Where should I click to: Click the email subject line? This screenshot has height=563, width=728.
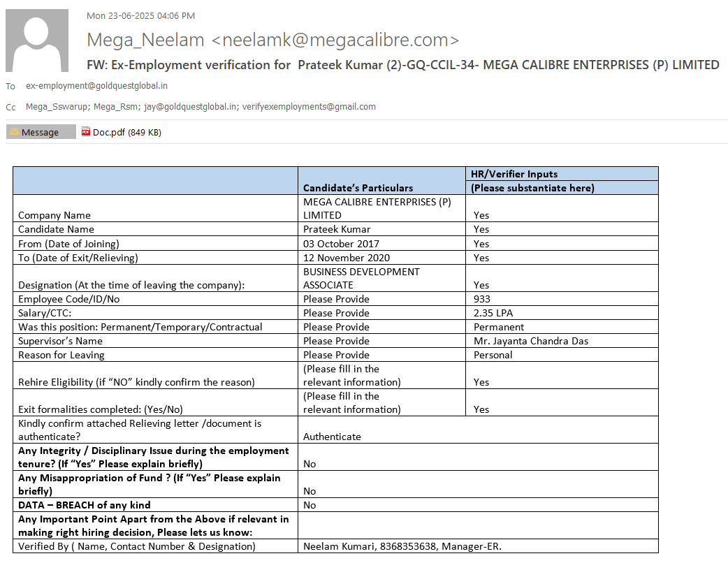pos(403,64)
